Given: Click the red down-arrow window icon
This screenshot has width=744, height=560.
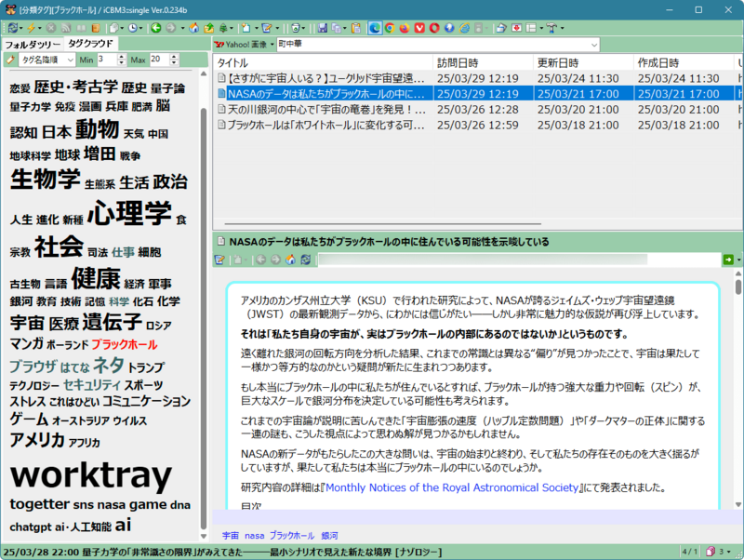Looking at the screenshot, I should click(517, 28).
